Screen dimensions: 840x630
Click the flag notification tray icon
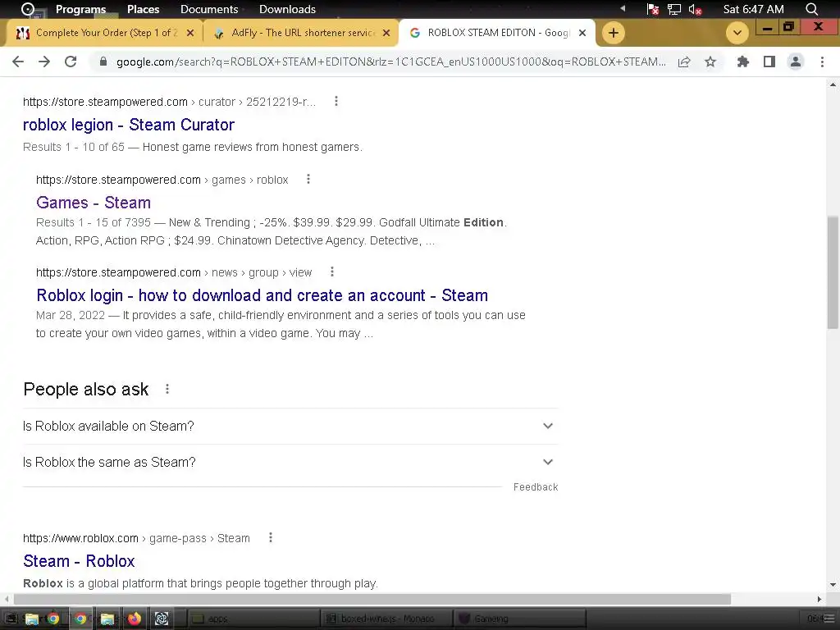coord(652,9)
